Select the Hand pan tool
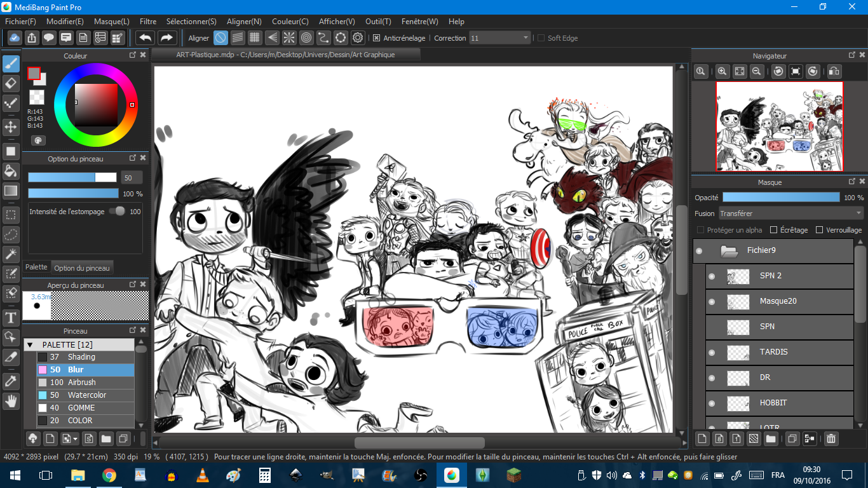Image resolution: width=868 pixels, height=488 pixels. [x=11, y=401]
